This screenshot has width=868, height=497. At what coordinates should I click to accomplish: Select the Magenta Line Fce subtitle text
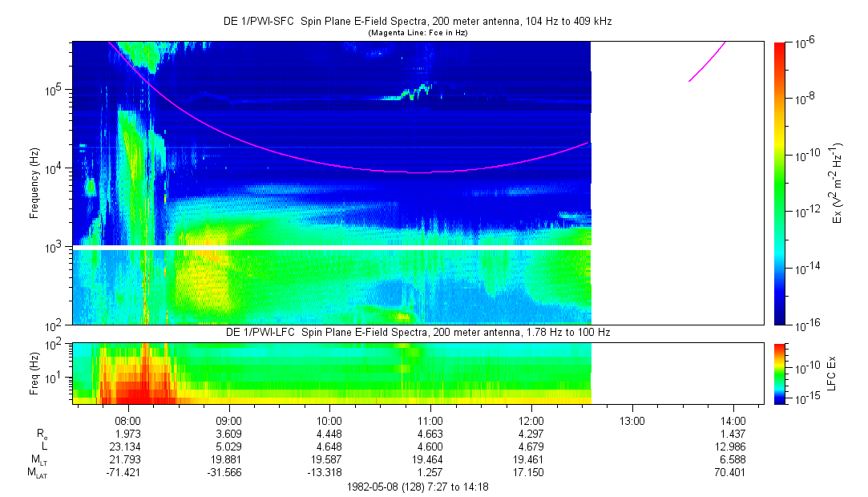[x=418, y=33]
